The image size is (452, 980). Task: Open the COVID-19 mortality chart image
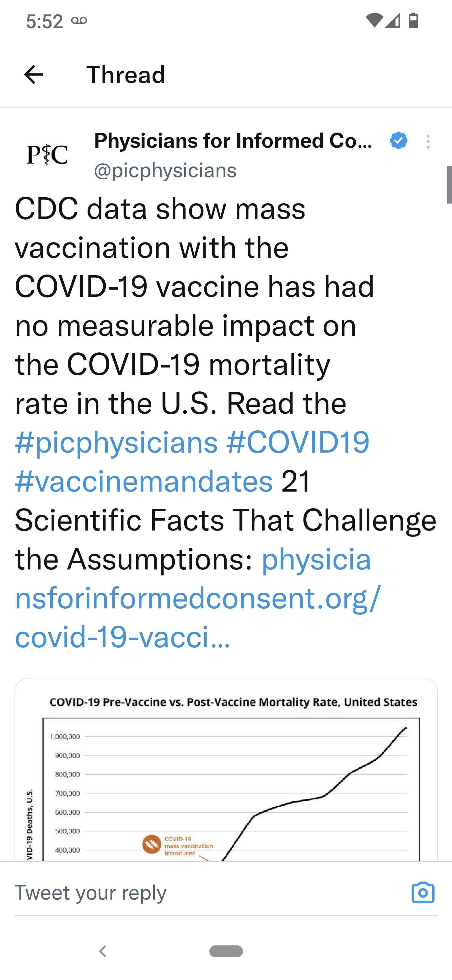[226, 769]
